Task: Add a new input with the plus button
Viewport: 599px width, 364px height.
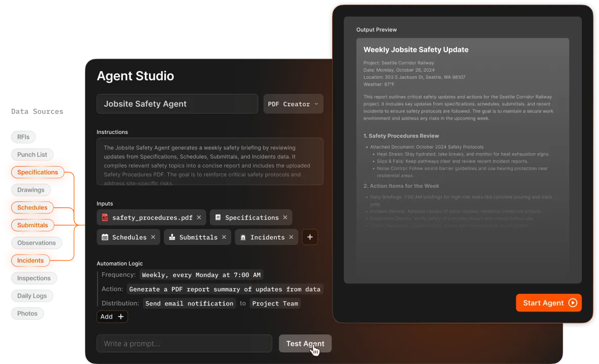Action: tap(310, 237)
